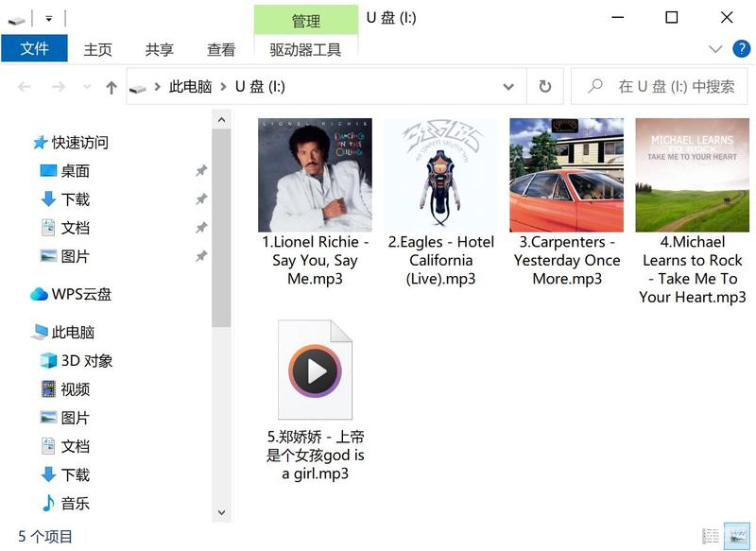This screenshot has height=551, width=756.
Task: Click the navigation pane scrollbar thumb
Action: pyautogui.click(x=221, y=228)
